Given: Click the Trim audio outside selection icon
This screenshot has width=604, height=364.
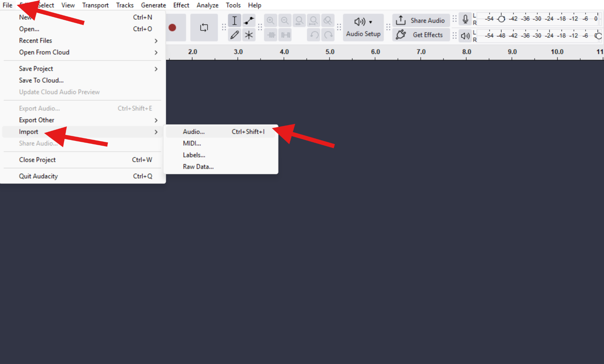Looking at the screenshot, I should click(x=270, y=34).
